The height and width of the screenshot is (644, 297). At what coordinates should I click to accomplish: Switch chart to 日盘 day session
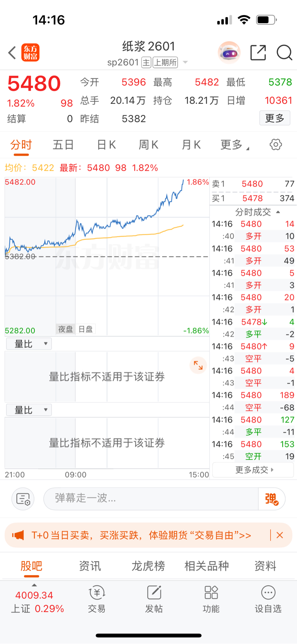click(x=85, y=329)
